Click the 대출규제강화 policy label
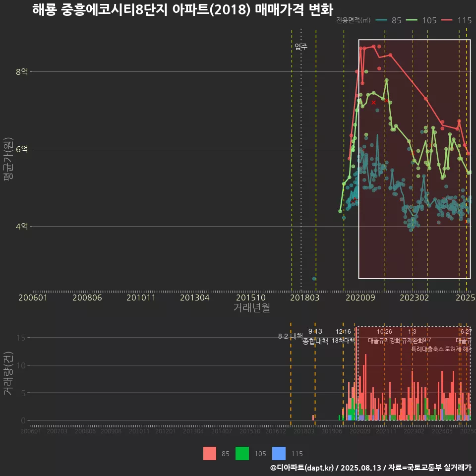Screen dimensions: 476x476 (384, 341)
